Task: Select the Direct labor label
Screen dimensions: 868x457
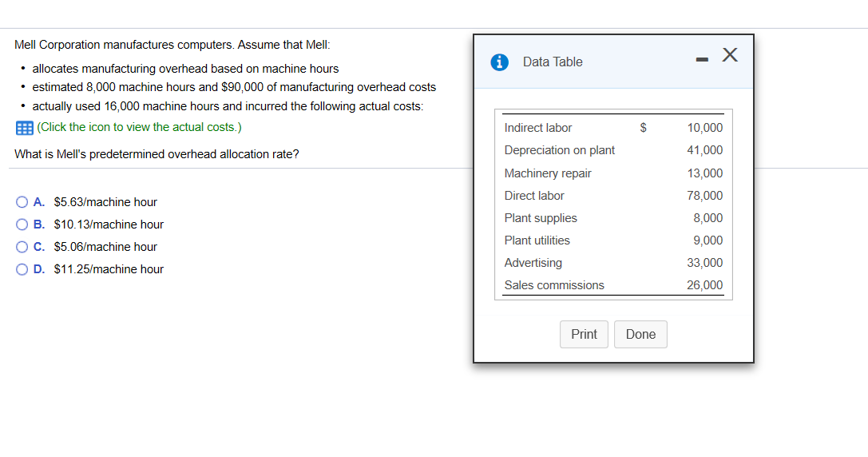Action: [x=533, y=196]
